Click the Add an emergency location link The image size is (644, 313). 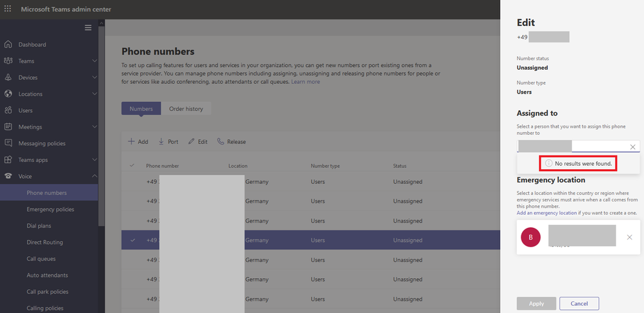pos(547,213)
